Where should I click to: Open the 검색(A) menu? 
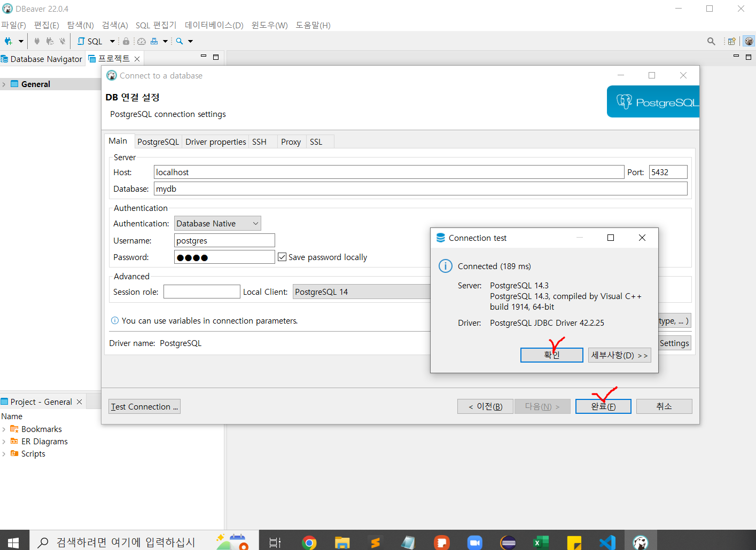click(115, 25)
